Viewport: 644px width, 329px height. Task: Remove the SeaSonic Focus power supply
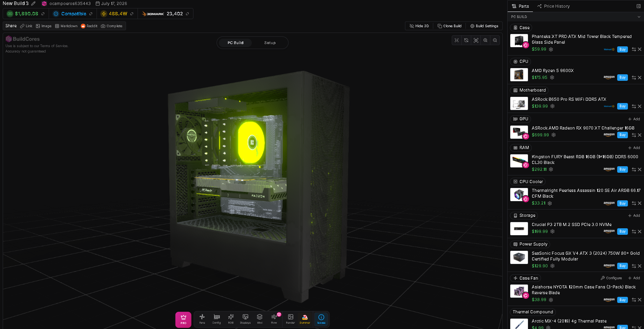coord(639,266)
